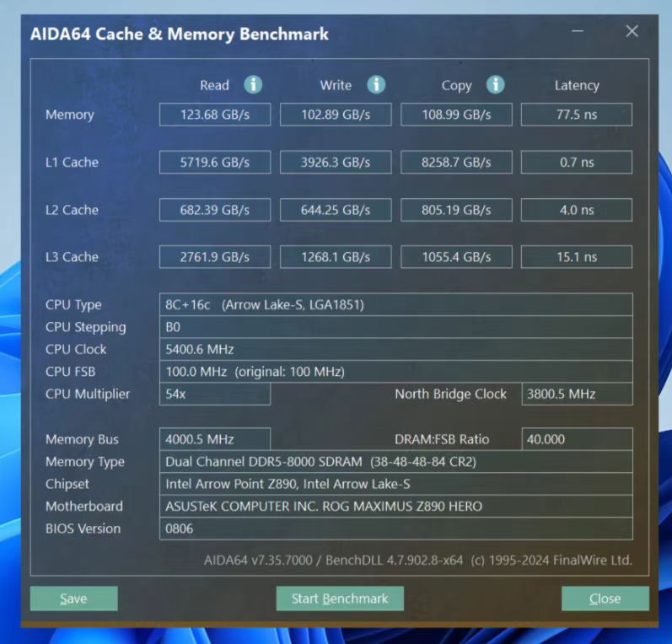
Task: Click the Read column info icon
Action: 253,85
